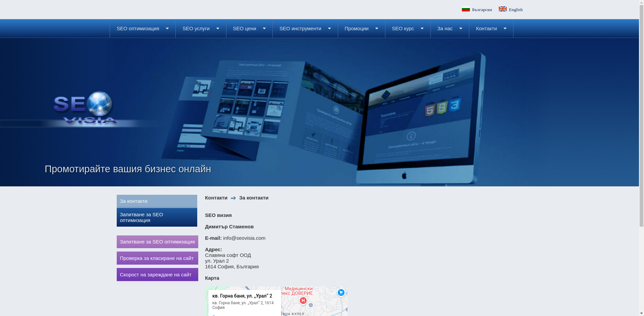Expand the За нас arrow
Image resolution: width=644 pixels, height=316 pixels.
click(x=461, y=29)
